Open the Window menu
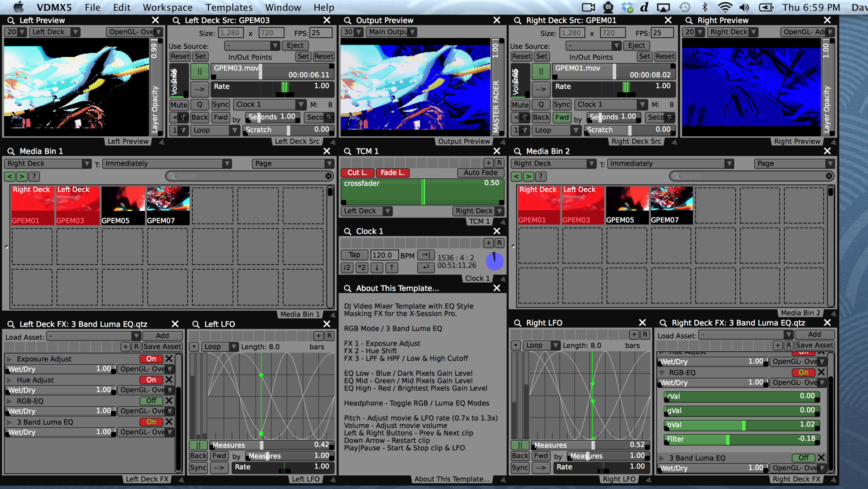 tap(283, 7)
